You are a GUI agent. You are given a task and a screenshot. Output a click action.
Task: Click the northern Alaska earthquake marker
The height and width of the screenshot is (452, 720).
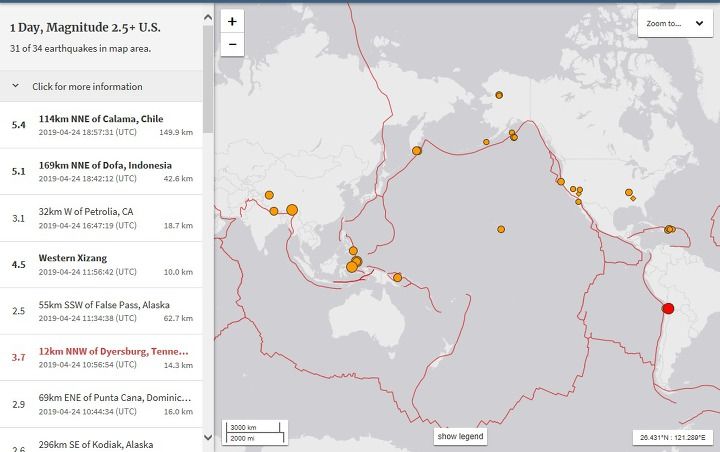tap(499, 95)
